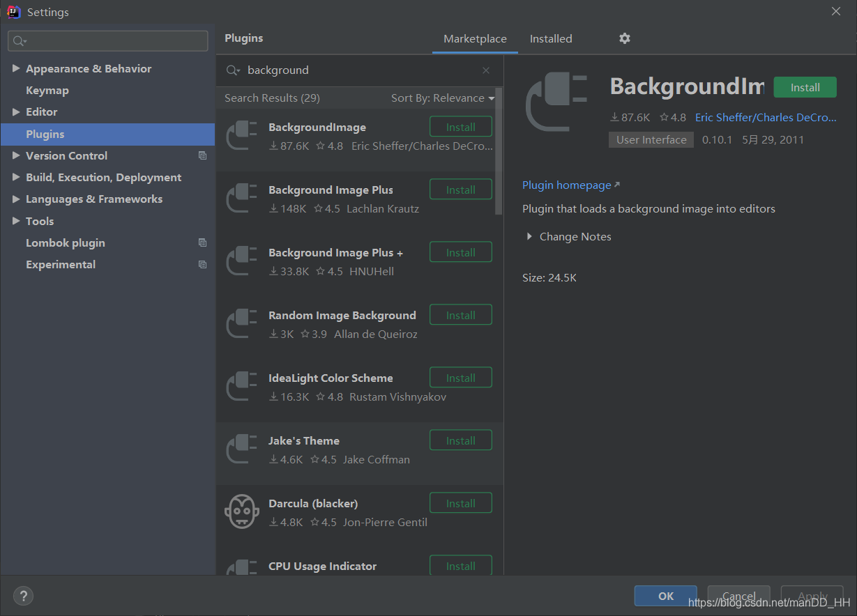Viewport: 857px width, 616px height.
Task: Expand the Version Control node arrow
Action: click(x=16, y=155)
